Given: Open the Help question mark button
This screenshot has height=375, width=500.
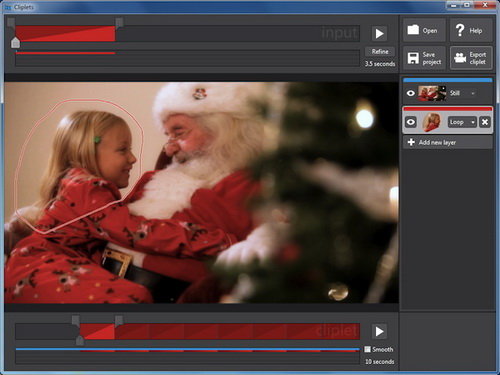Looking at the screenshot, I should pos(471,30).
